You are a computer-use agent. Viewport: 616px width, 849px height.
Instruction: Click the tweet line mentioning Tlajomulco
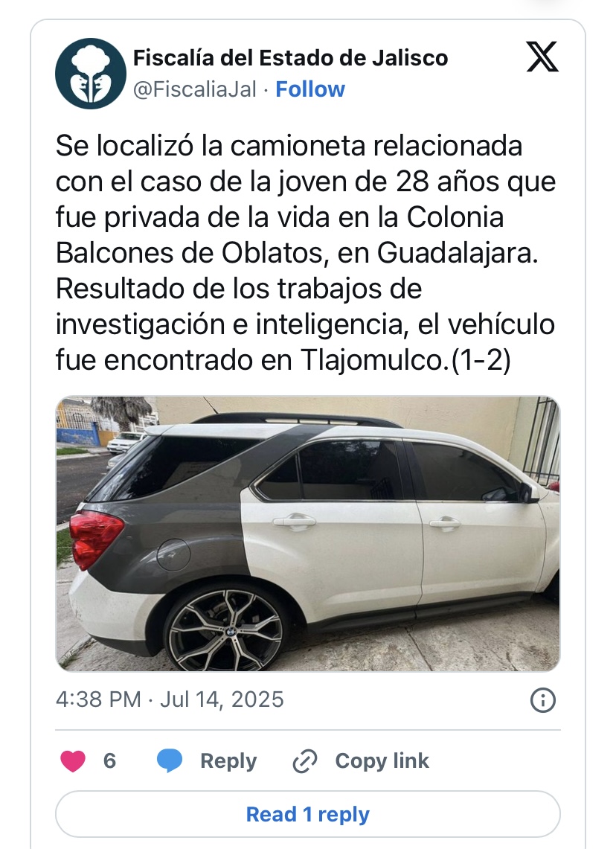coord(283,360)
